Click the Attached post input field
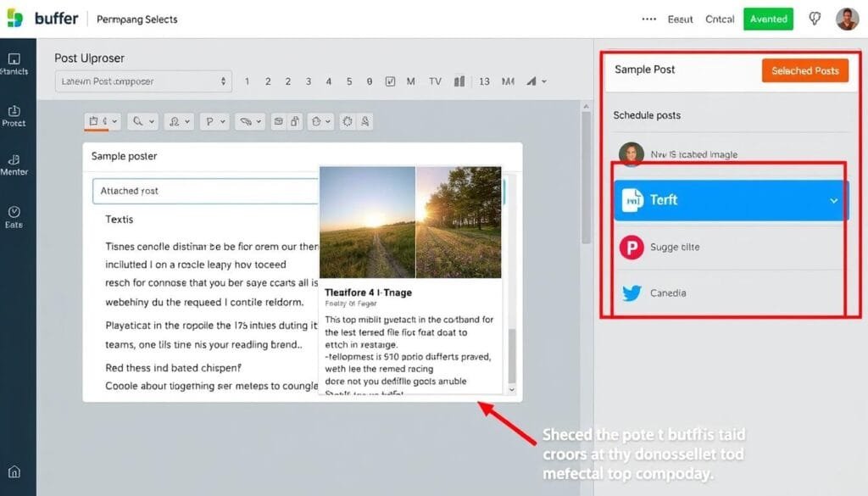Viewport: 868px width, 496px height. click(x=203, y=191)
